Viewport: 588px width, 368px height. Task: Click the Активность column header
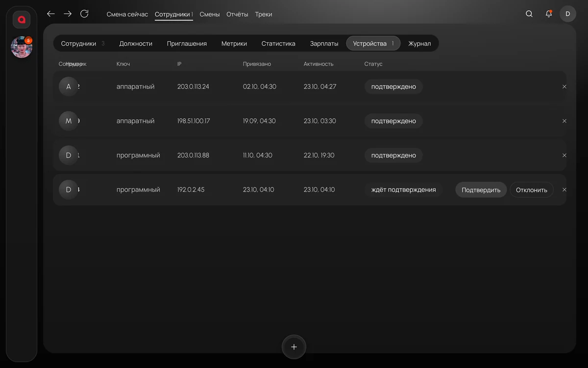[x=318, y=64]
